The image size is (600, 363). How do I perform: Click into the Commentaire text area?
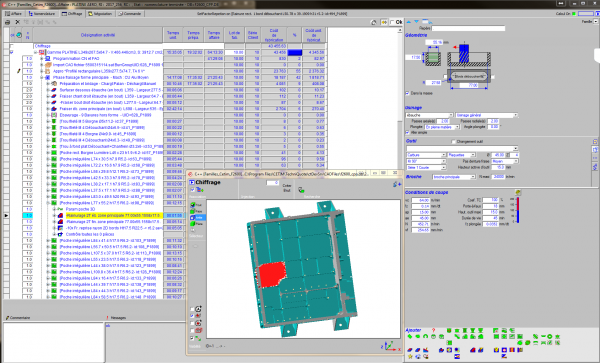click(x=54, y=342)
